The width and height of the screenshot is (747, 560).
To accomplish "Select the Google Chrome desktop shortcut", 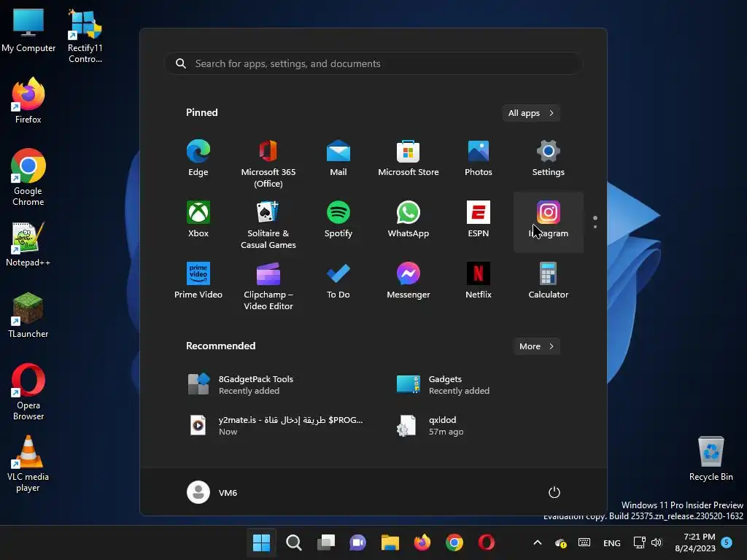I will (x=28, y=177).
